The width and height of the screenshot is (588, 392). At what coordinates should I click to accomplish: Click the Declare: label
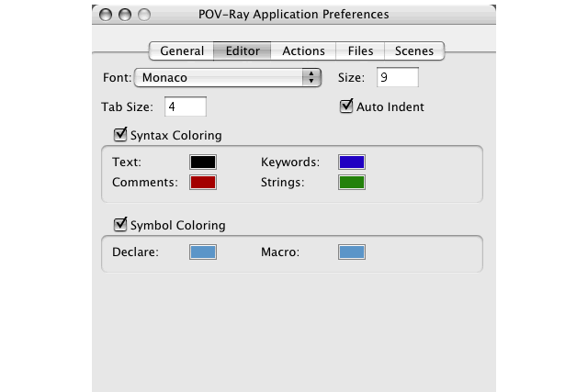click(x=135, y=252)
